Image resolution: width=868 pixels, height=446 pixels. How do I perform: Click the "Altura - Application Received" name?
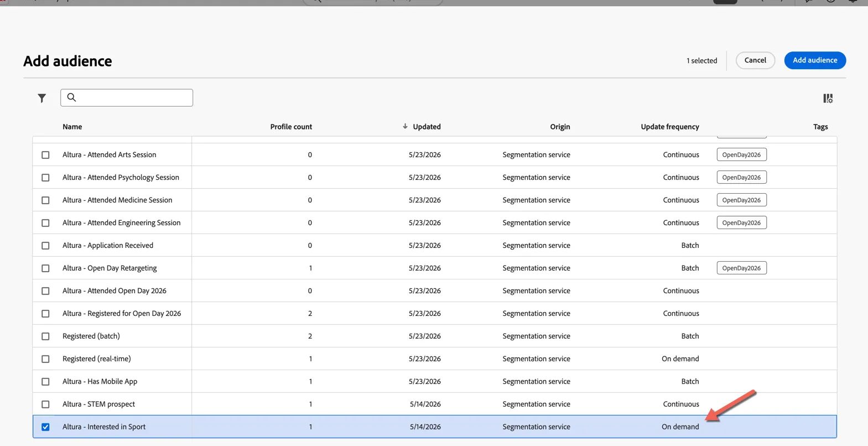point(108,245)
